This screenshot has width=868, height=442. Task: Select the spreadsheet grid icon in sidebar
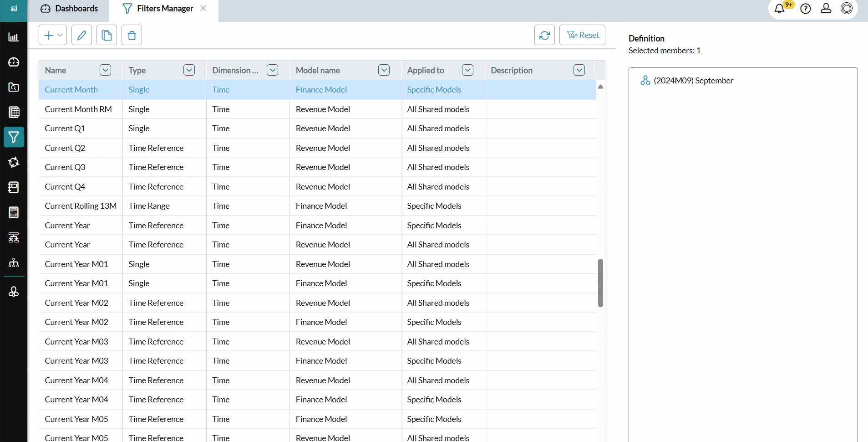tap(14, 112)
